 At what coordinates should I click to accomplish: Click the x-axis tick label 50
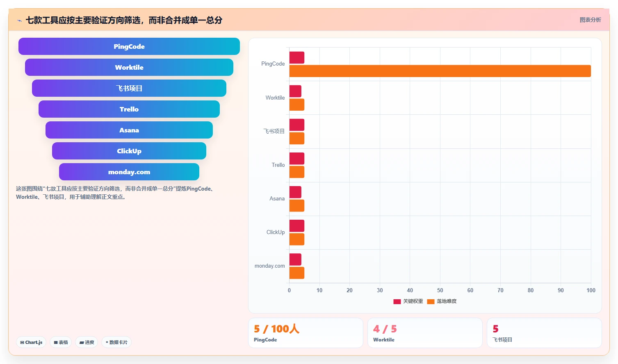tap(440, 290)
